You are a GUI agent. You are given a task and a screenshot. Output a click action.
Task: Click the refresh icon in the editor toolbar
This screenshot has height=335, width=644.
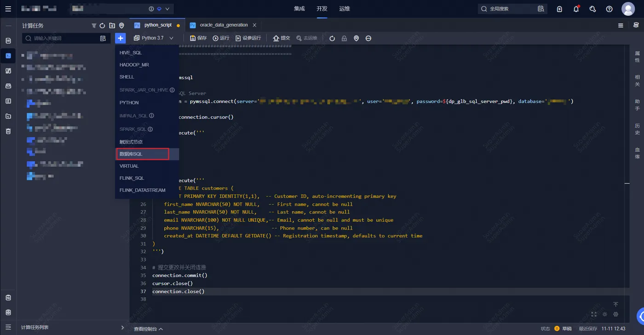click(332, 38)
